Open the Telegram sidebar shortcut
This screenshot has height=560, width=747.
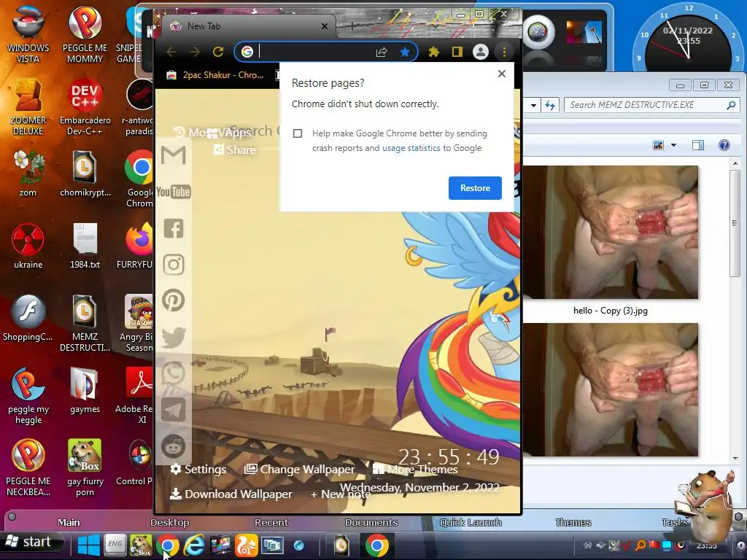point(174,410)
